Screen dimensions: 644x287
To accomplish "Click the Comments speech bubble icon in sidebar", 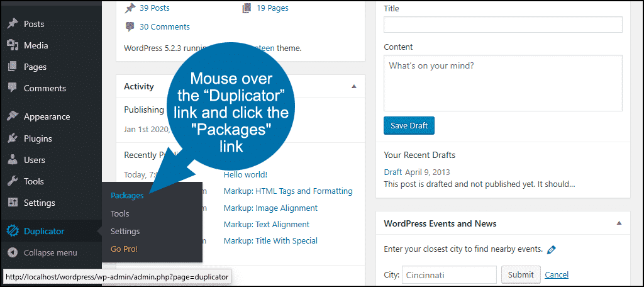I will [x=13, y=88].
